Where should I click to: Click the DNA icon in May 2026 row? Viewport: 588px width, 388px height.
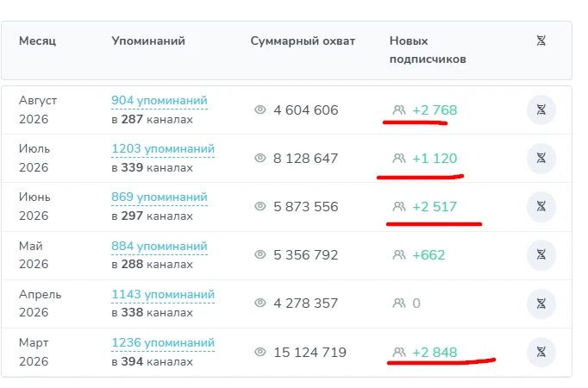[541, 255]
